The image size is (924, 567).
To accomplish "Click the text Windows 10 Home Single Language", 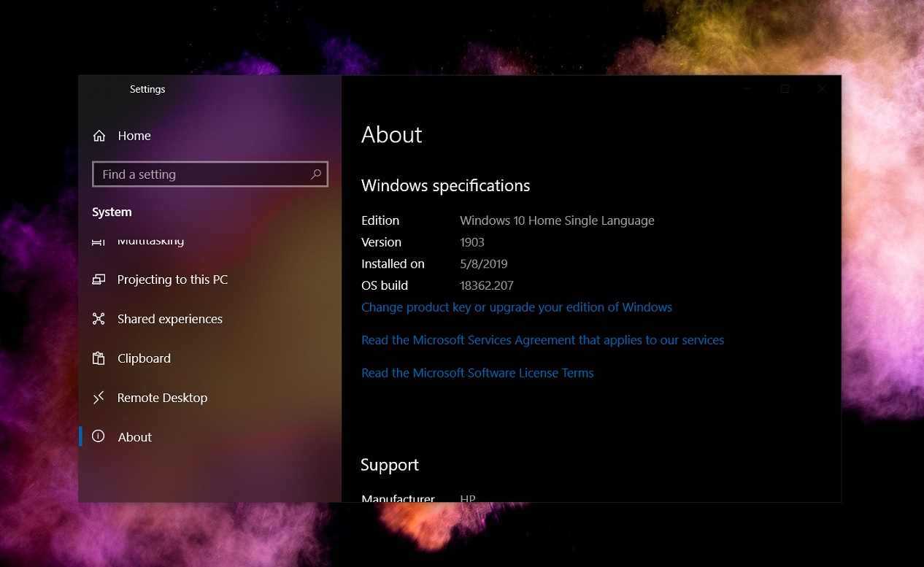I will tap(557, 220).
